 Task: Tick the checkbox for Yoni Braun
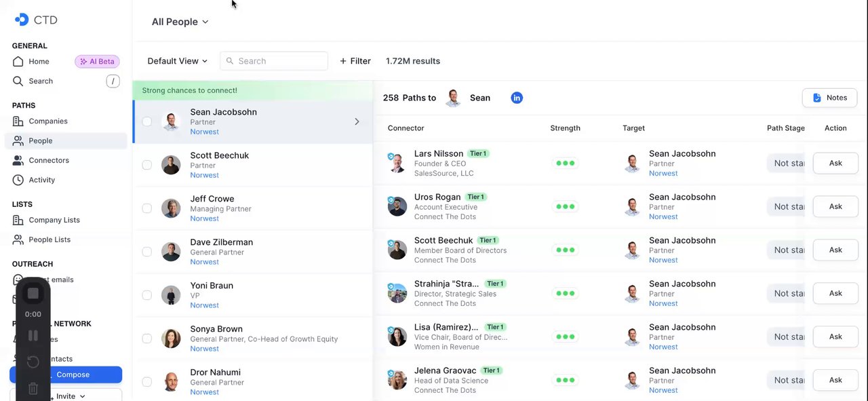coord(146,295)
